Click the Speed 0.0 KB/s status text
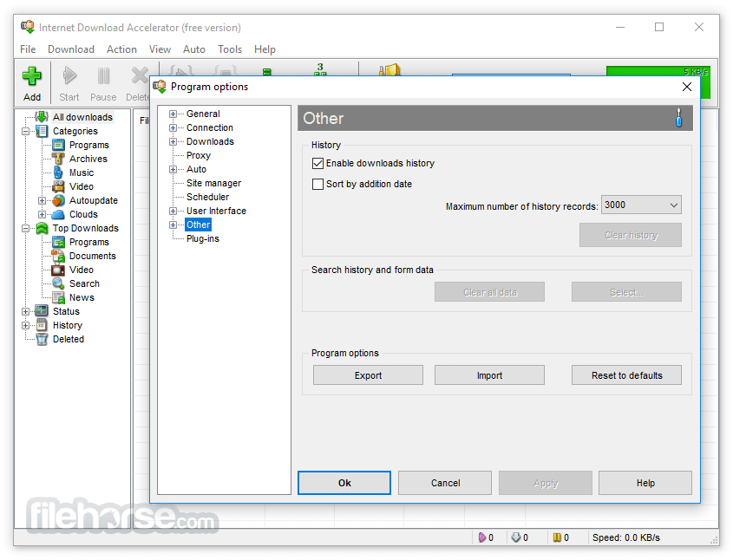The height and width of the screenshot is (560, 733). tap(626, 537)
